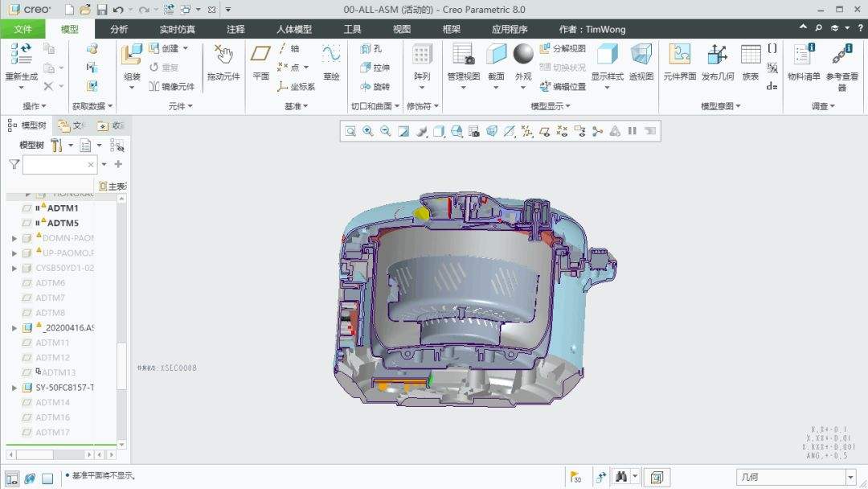Expand the _20200416 assembly tree node
The image size is (868, 489).
[x=14, y=328]
